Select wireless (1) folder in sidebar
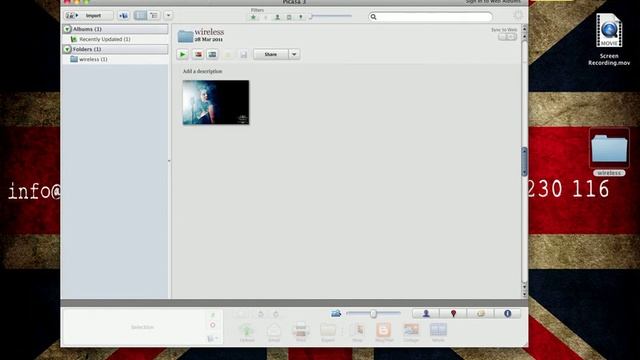Screen dimensions: 640x360 [x=93, y=59]
